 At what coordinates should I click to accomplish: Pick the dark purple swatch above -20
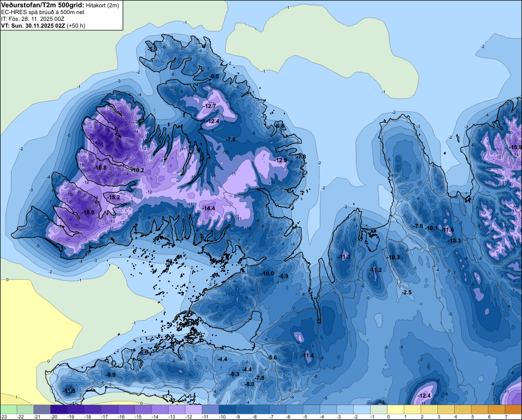(59, 410)
